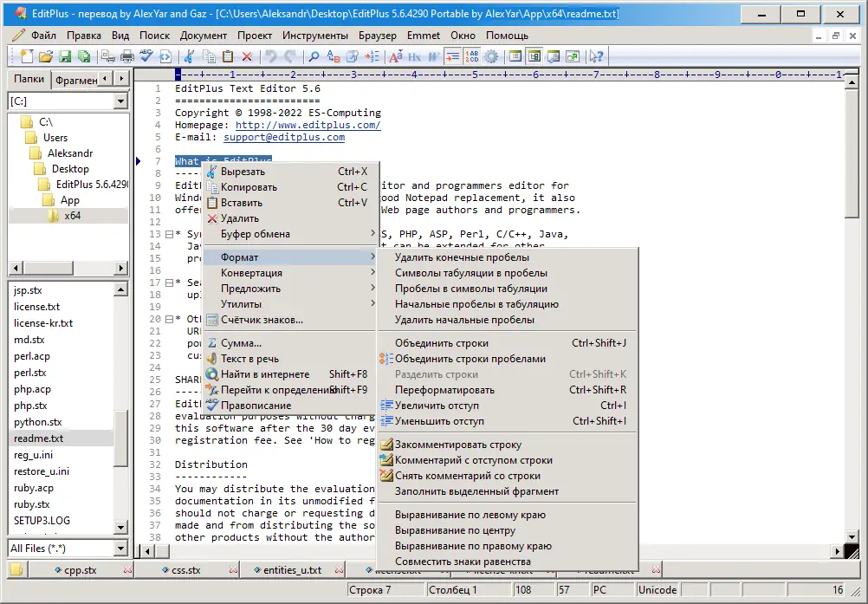Click the New file toolbar icon

point(26,57)
